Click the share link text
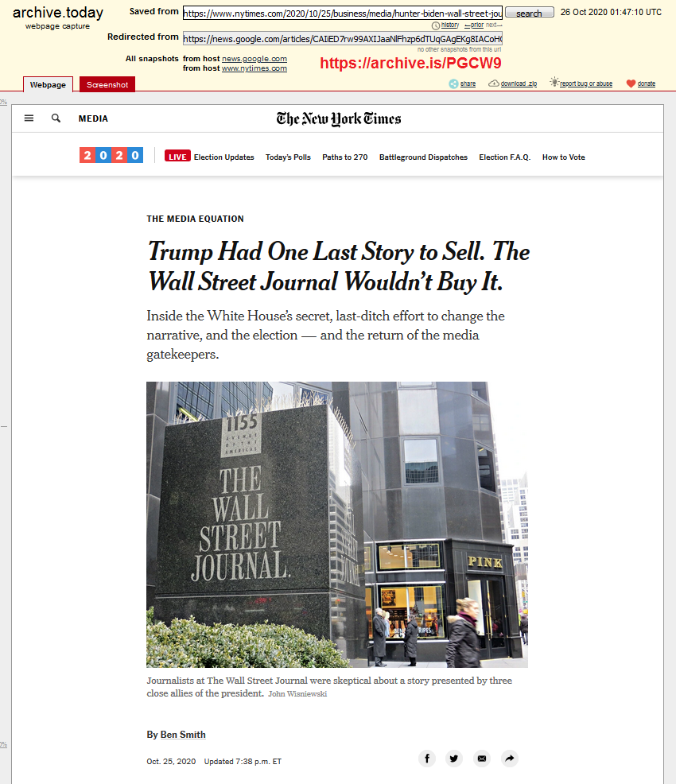676x784 pixels. pyautogui.click(x=468, y=83)
